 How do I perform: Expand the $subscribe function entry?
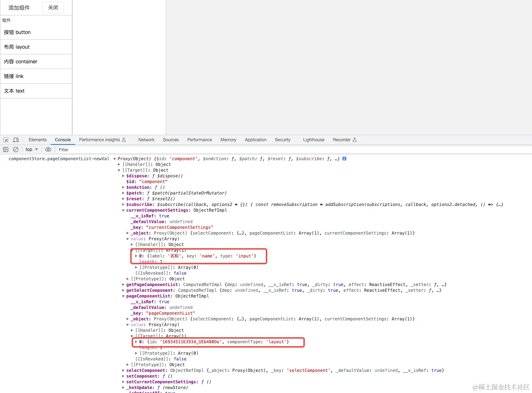point(123,205)
